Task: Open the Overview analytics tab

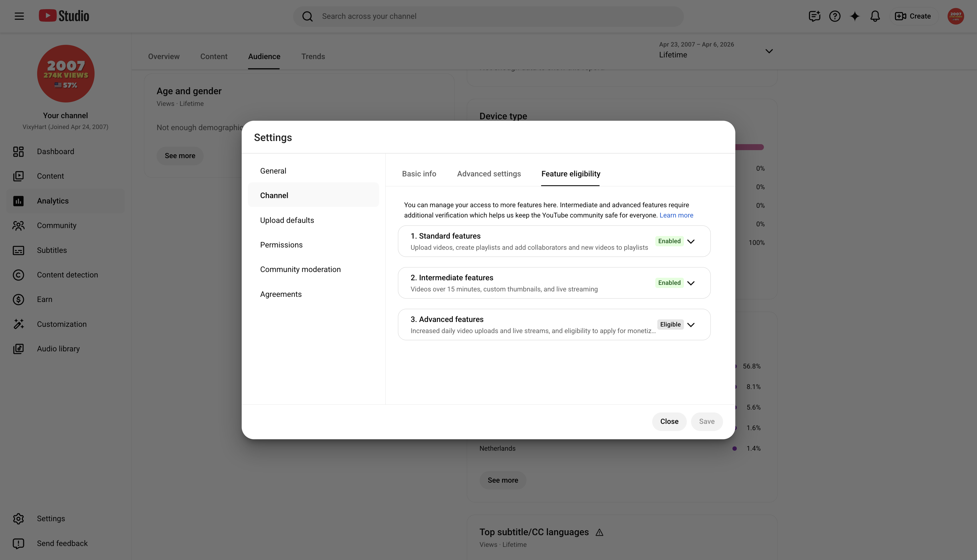Action: point(164,57)
